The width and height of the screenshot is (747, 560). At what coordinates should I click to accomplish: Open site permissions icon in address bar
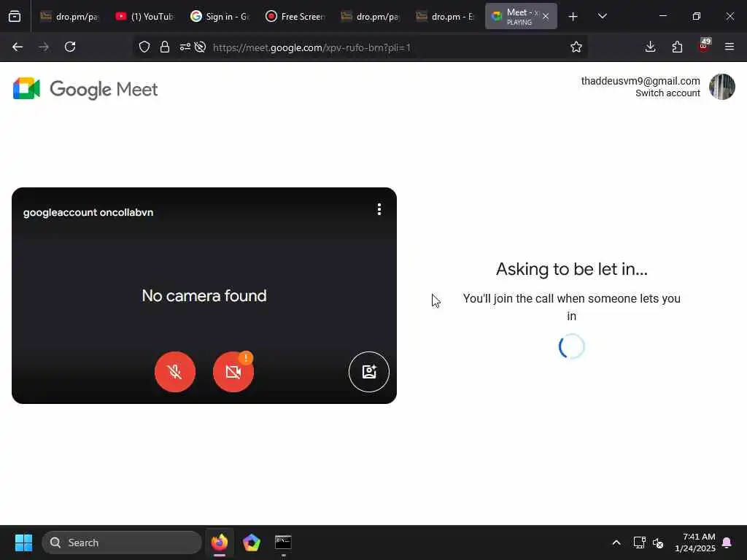(x=185, y=47)
